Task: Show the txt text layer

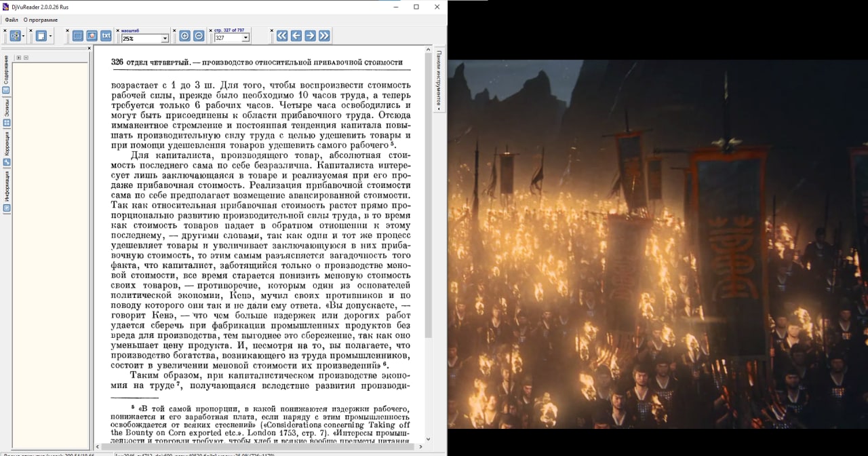Action: point(106,36)
